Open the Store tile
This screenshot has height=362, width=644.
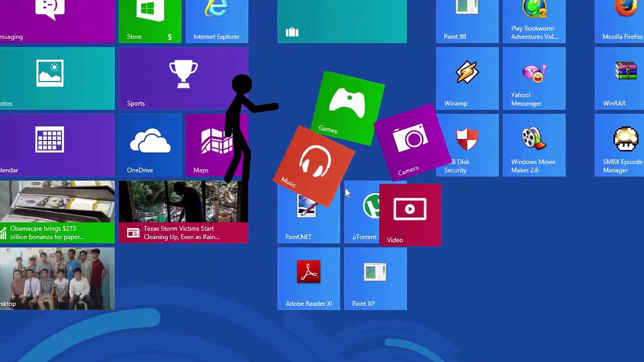click(150, 21)
